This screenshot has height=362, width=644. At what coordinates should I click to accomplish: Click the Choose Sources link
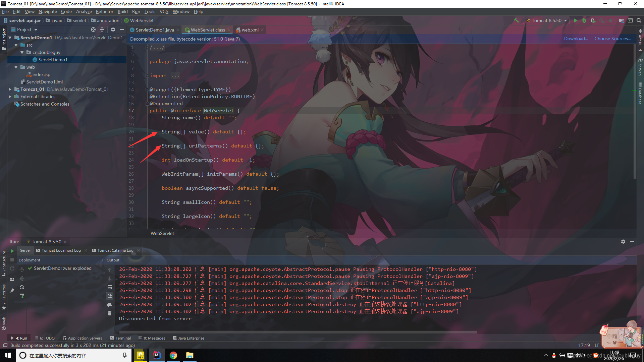612,39
